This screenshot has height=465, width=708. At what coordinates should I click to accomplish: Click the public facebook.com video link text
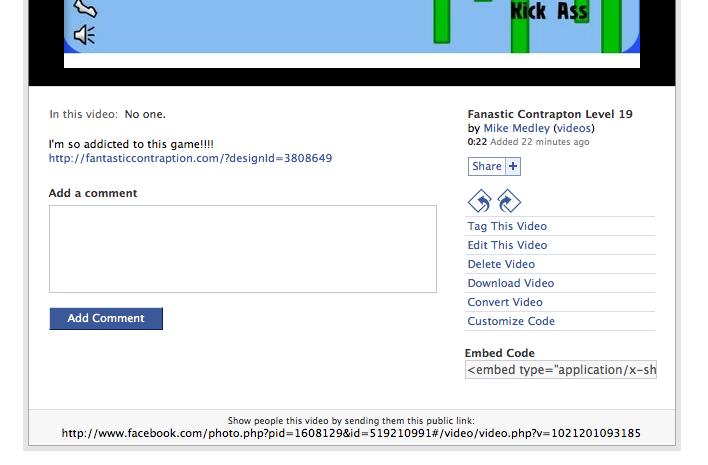(351, 433)
